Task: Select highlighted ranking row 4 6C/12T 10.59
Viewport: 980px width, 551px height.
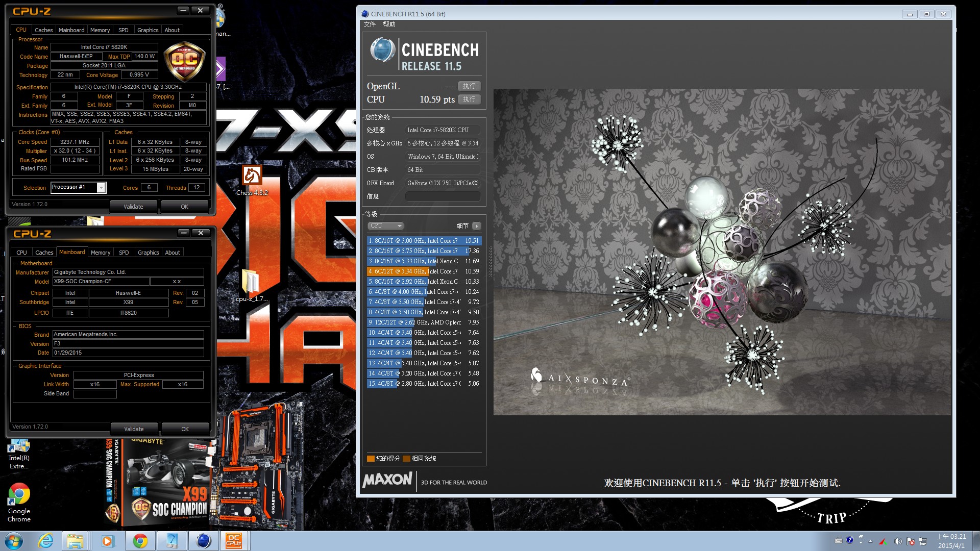Action: pos(424,271)
